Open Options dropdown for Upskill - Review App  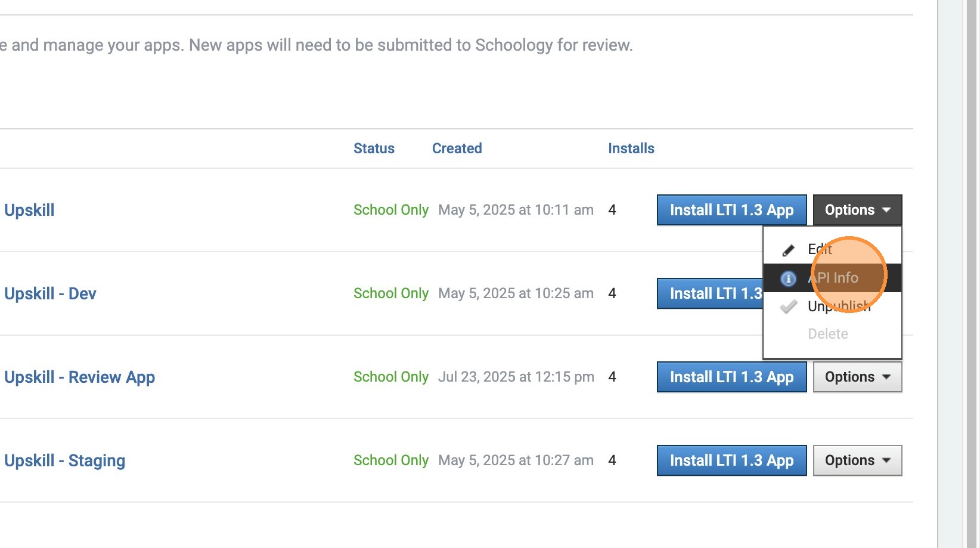[x=857, y=377]
